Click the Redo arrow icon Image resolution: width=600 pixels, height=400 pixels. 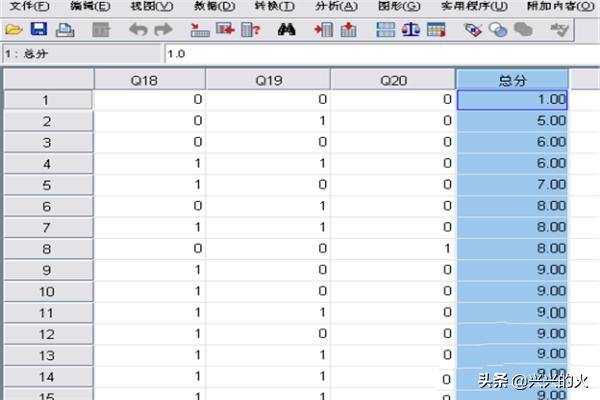pyautogui.click(x=164, y=30)
